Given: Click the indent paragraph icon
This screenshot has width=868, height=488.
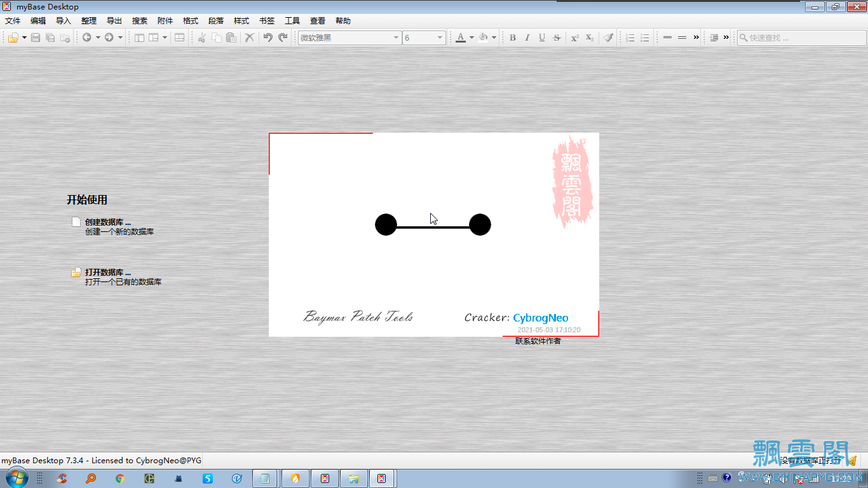Looking at the screenshot, I should pyautogui.click(x=714, y=37).
